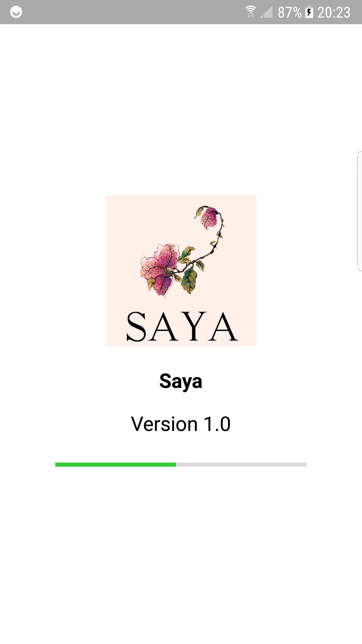Tap the bold Saya app title
Viewport: 362px width, 644px height.
pyautogui.click(x=181, y=381)
